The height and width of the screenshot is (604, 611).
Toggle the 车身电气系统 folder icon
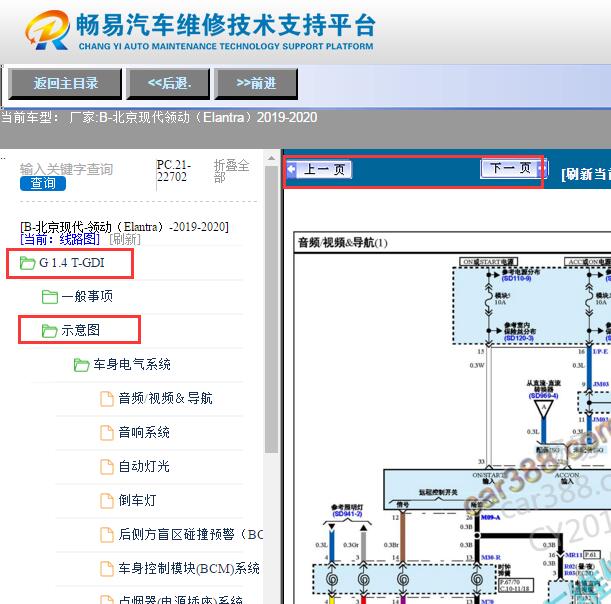(82, 365)
